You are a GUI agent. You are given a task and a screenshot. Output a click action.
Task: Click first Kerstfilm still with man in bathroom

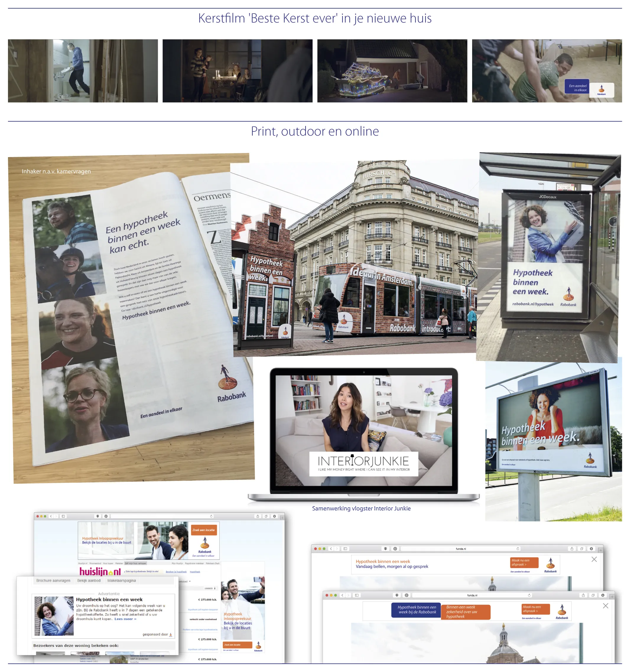(83, 71)
